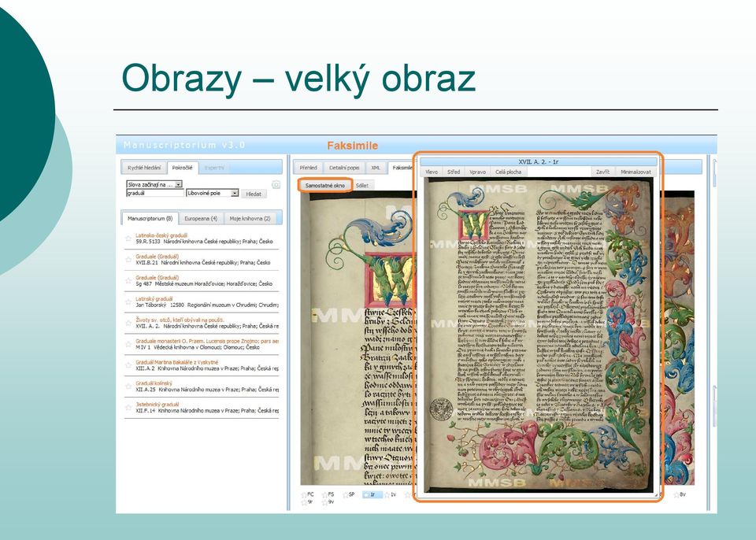Image resolution: width=756 pixels, height=540 pixels.
Task: Click the 'graduál' search text field
Action: pos(155,193)
